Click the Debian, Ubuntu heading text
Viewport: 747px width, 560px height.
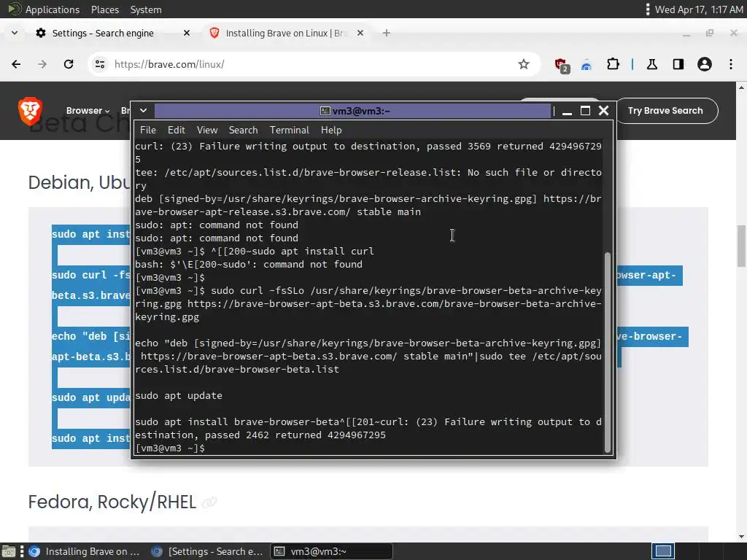point(79,182)
